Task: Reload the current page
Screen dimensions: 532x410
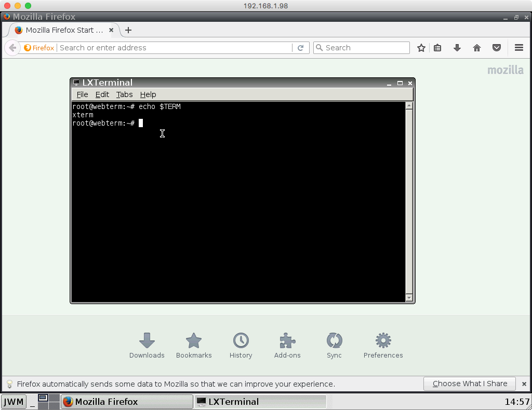Action: [x=301, y=47]
